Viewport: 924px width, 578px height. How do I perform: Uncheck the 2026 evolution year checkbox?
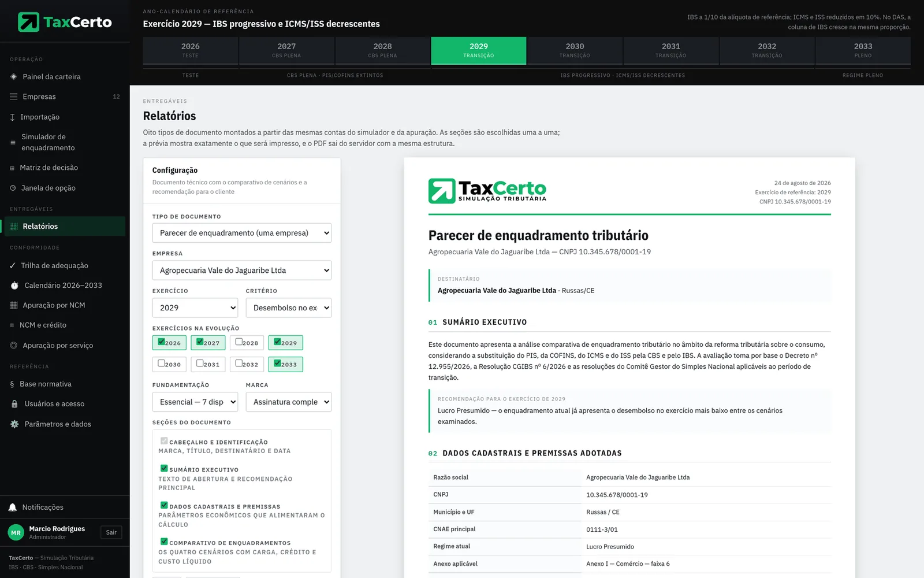pos(161,342)
